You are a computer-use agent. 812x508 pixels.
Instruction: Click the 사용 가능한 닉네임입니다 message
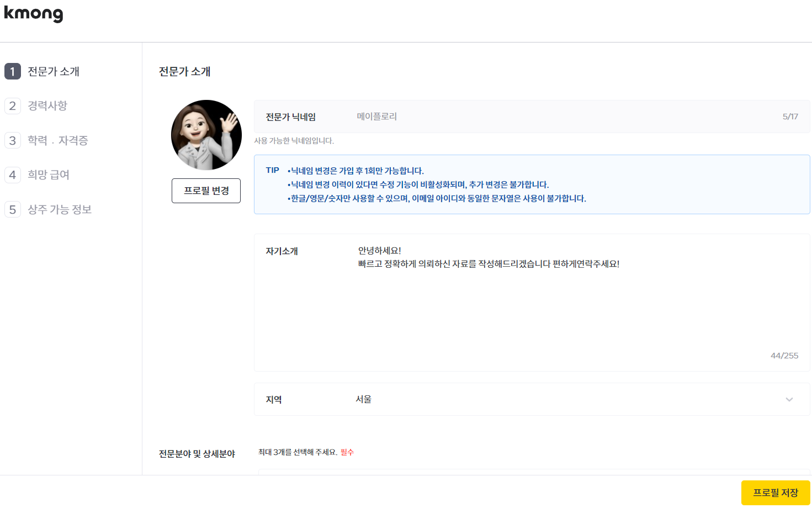[x=294, y=141]
